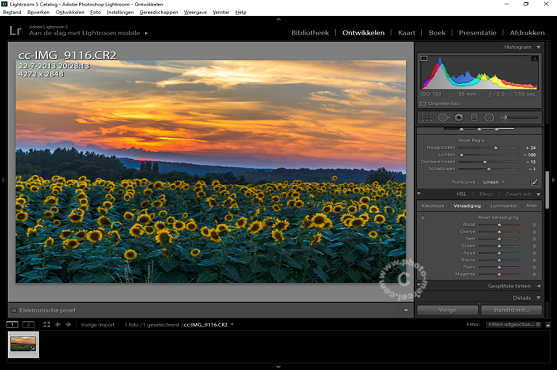The image size is (557, 370).
Task: Select the Graduated Filter tool
Action: [474, 118]
